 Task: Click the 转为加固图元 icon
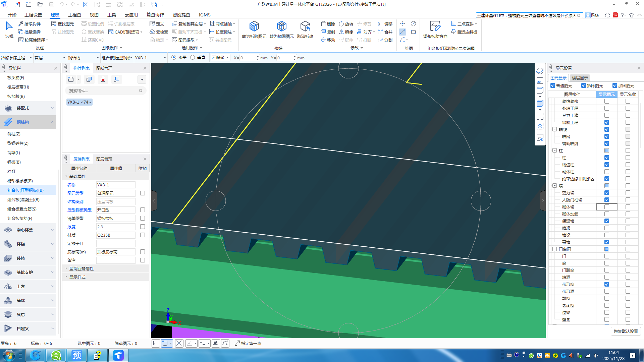(281, 26)
